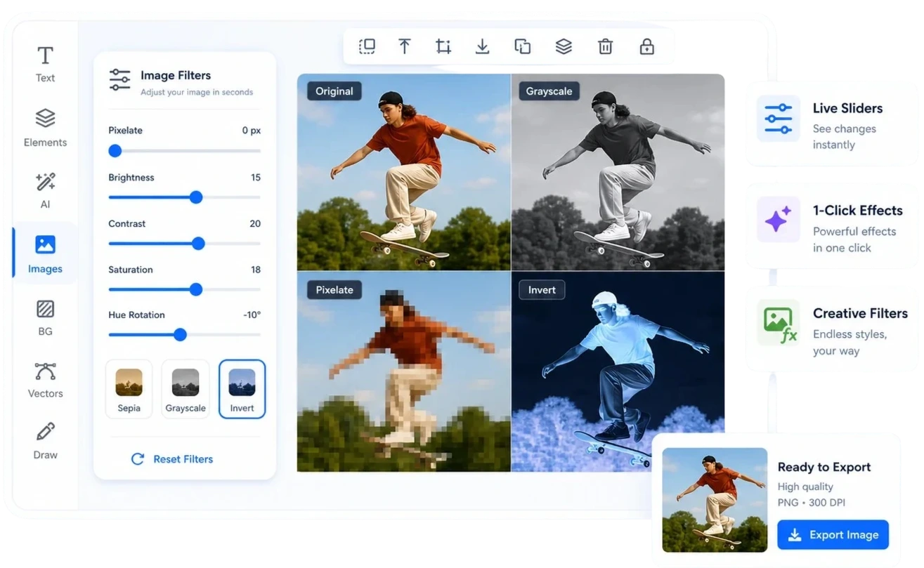The width and height of the screenshot is (924, 568).
Task: Select the BG background tool
Action: 45,317
